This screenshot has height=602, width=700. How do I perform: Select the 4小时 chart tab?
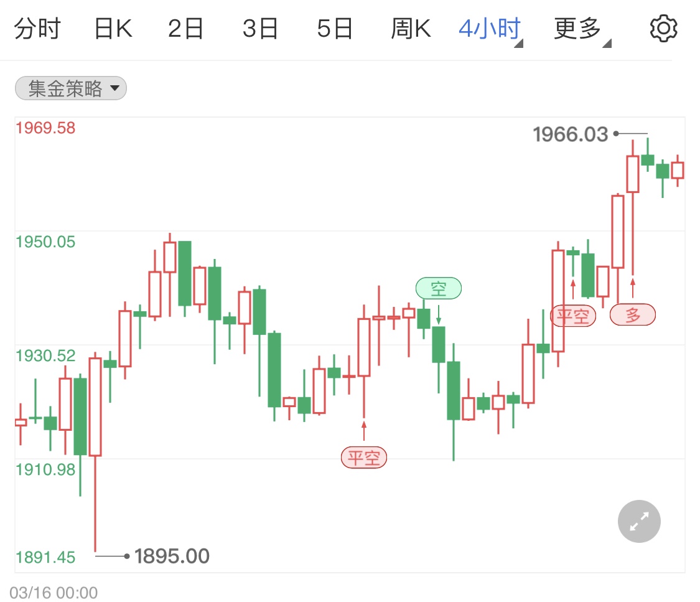[x=490, y=29]
